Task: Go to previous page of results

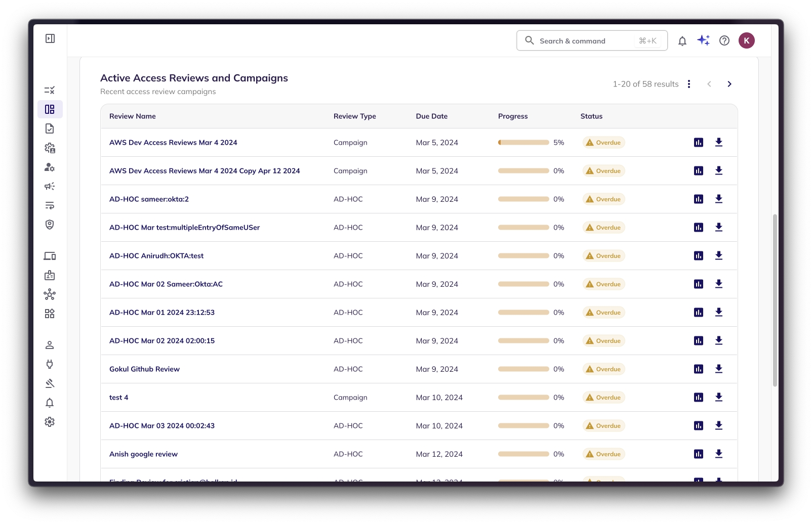Action: (709, 84)
